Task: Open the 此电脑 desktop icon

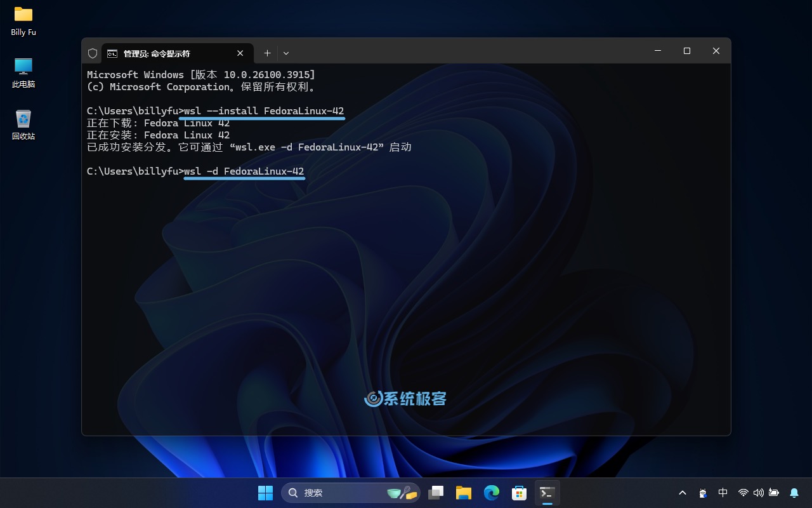Action: (x=23, y=73)
